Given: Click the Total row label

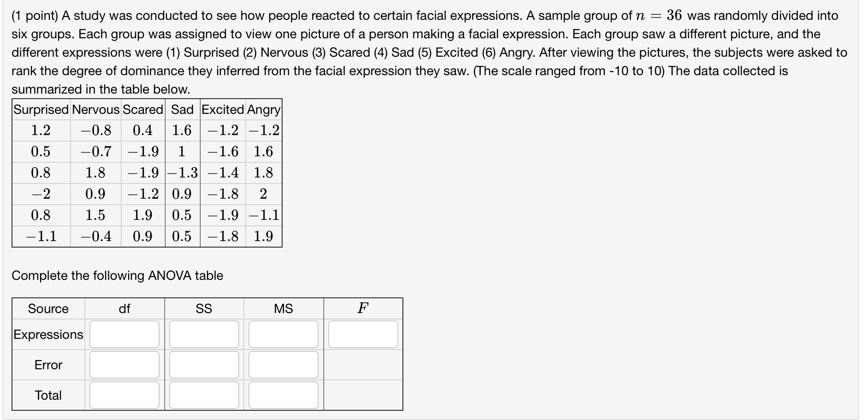Looking at the screenshot, I should (47, 395).
